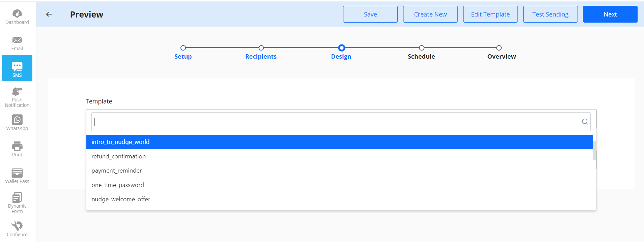Choose refund_confirmation template option
Viewport: 644px width, 242px height.
(340, 156)
